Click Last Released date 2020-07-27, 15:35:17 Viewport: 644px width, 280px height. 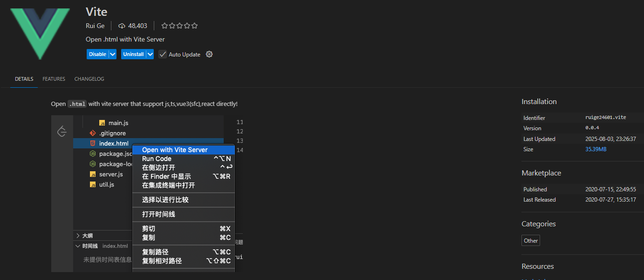click(x=610, y=200)
